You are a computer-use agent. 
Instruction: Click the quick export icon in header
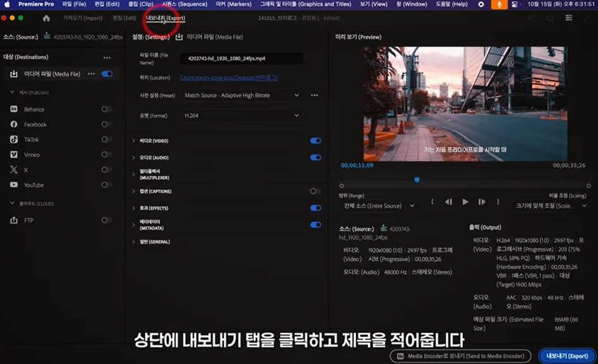(x=551, y=18)
